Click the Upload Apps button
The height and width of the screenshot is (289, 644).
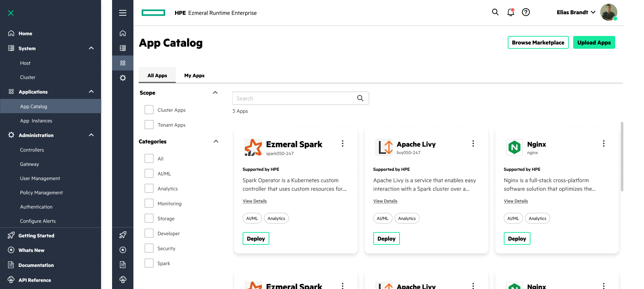(594, 42)
